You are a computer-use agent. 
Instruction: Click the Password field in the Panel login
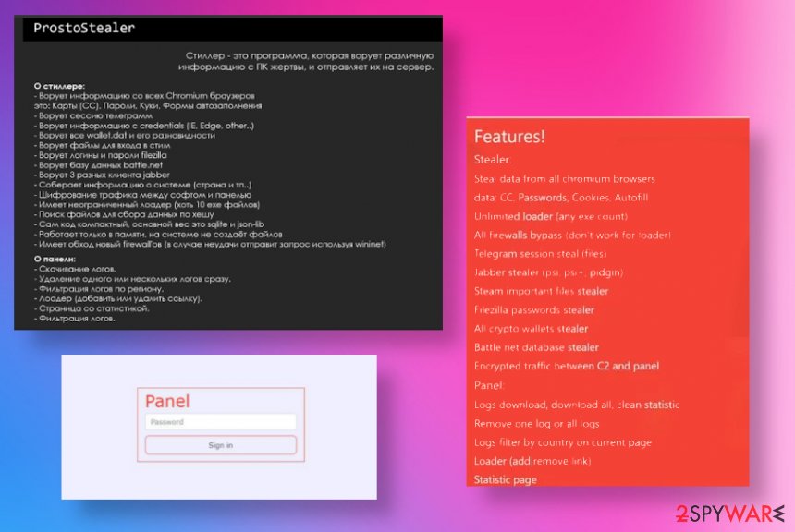click(x=221, y=421)
